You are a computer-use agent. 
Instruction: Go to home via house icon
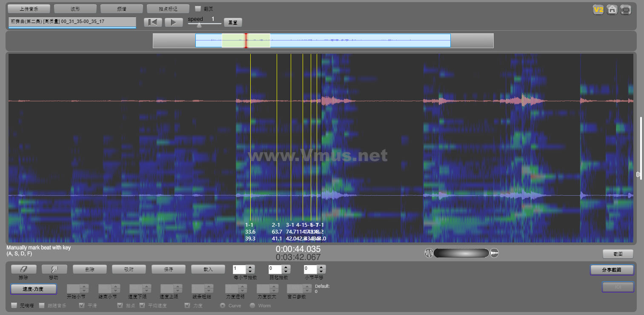612,10
